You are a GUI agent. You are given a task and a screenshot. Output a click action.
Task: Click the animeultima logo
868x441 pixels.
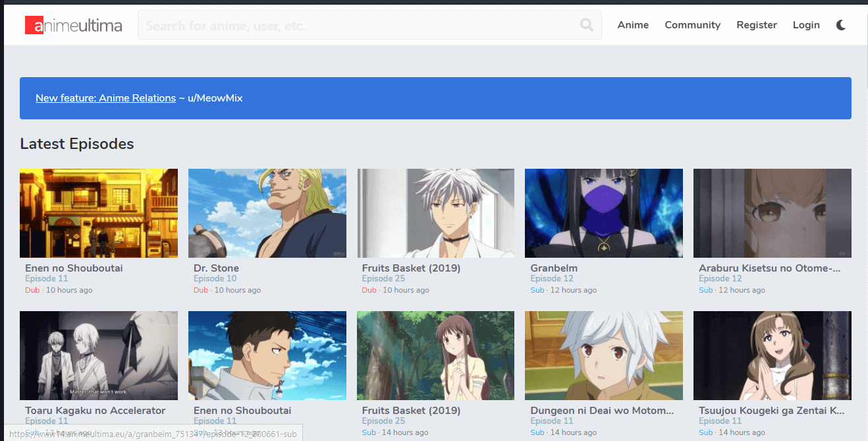(x=73, y=25)
